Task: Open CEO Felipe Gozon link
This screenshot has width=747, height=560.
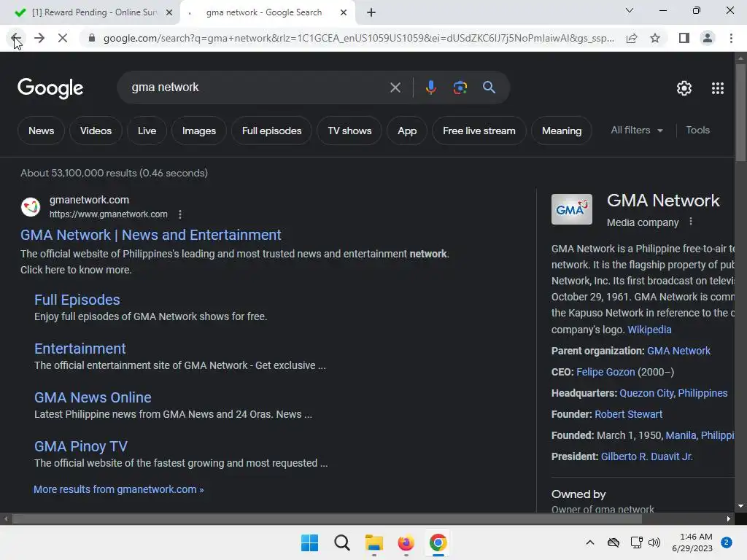Action: coord(605,372)
